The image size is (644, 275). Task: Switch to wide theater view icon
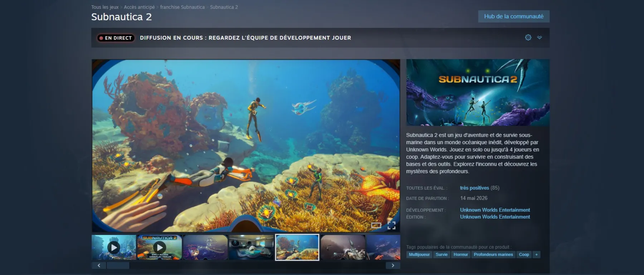376,225
